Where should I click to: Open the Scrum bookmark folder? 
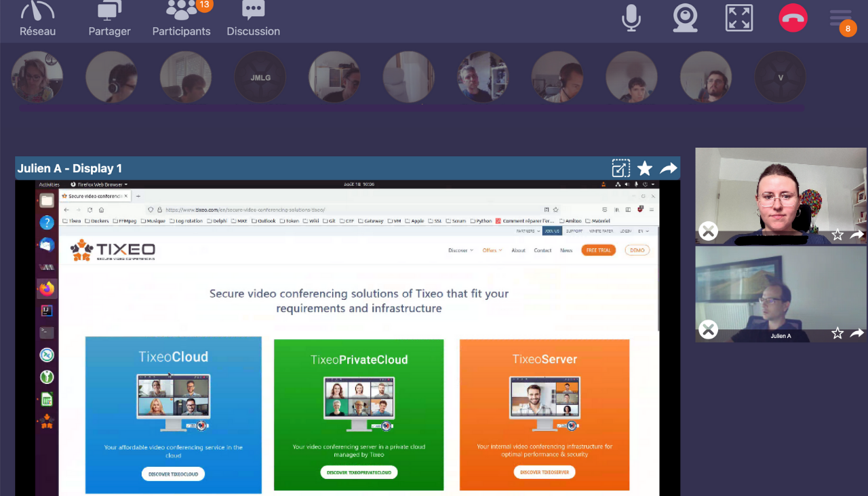tap(456, 221)
